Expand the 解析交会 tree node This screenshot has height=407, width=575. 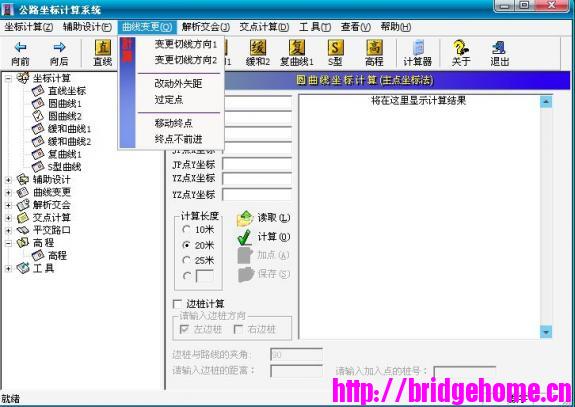[x=8, y=205]
